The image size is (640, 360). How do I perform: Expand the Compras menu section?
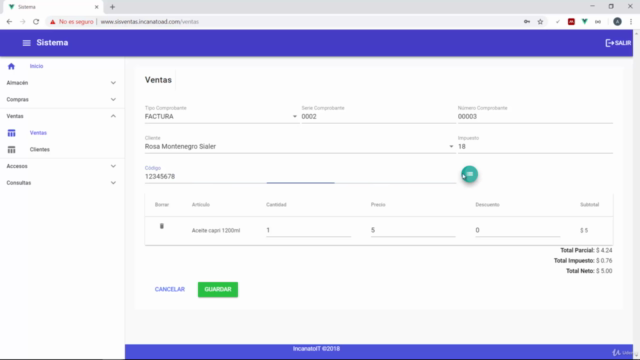(62, 100)
